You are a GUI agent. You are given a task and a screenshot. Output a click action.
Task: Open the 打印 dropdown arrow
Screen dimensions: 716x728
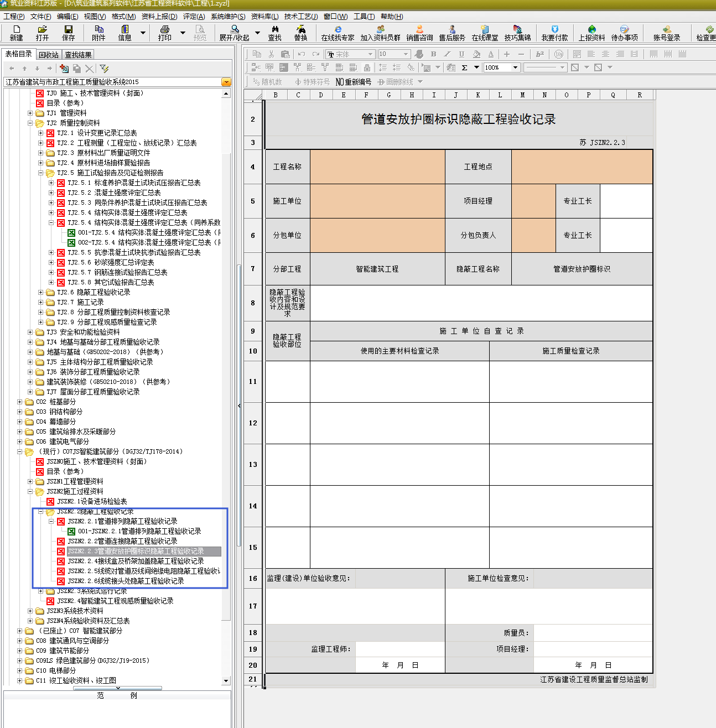[183, 33]
